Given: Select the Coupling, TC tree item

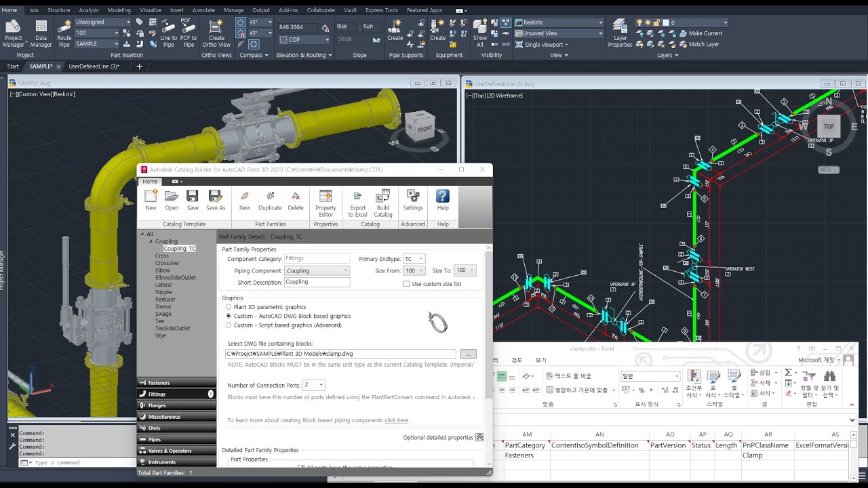Looking at the screenshot, I should [x=180, y=249].
